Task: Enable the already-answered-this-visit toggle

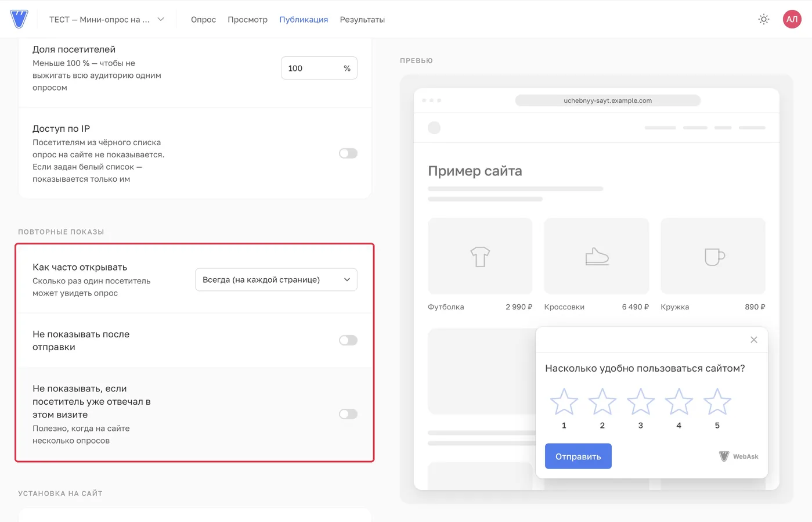Action: coord(348,414)
